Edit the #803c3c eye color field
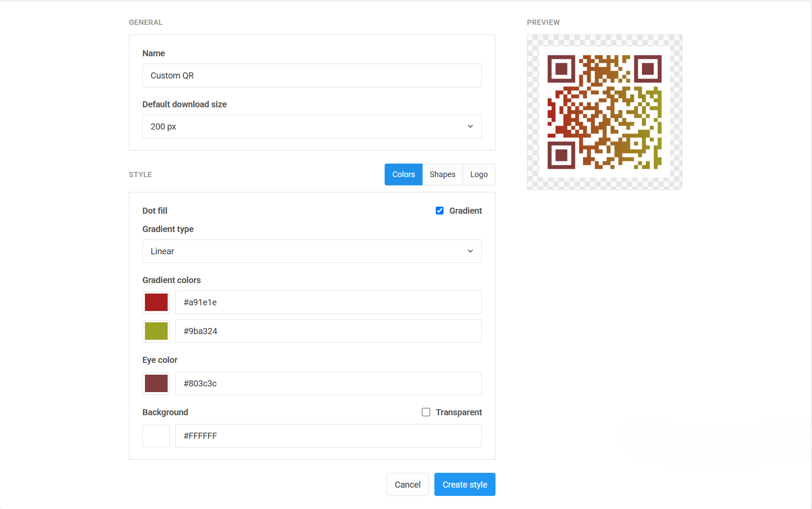This screenshot has height=509, width=812. point(328,383)
